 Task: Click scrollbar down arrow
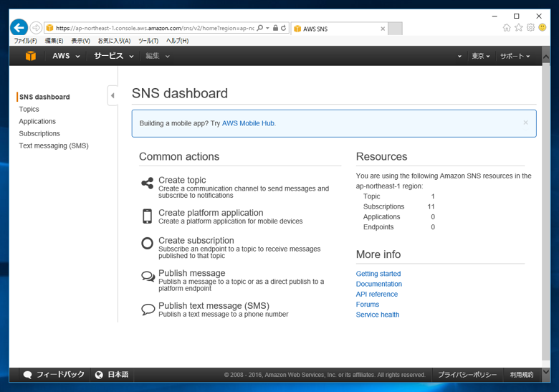click(x=546, y=372)
